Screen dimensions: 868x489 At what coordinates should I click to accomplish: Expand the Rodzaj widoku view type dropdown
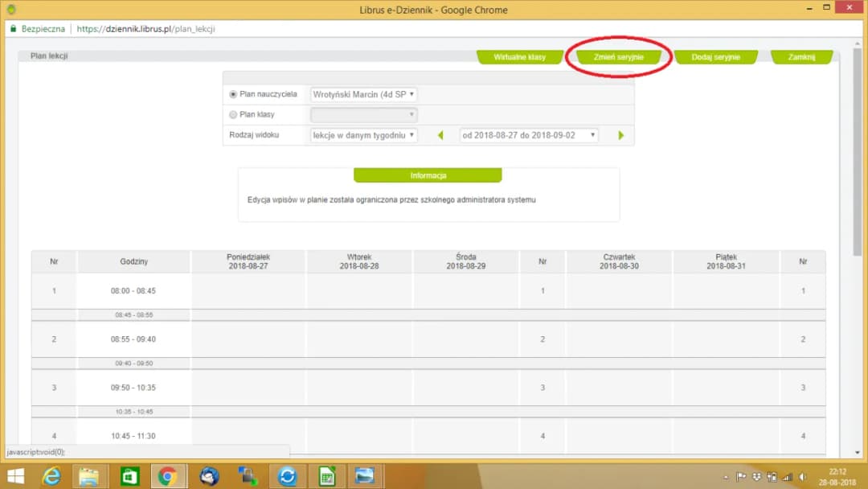[364, 135]
